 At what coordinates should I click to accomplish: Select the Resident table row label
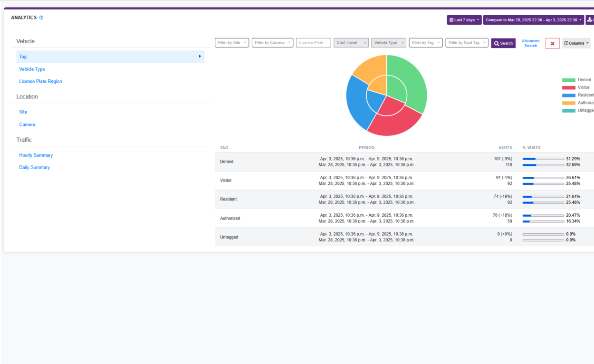point(228,199)
